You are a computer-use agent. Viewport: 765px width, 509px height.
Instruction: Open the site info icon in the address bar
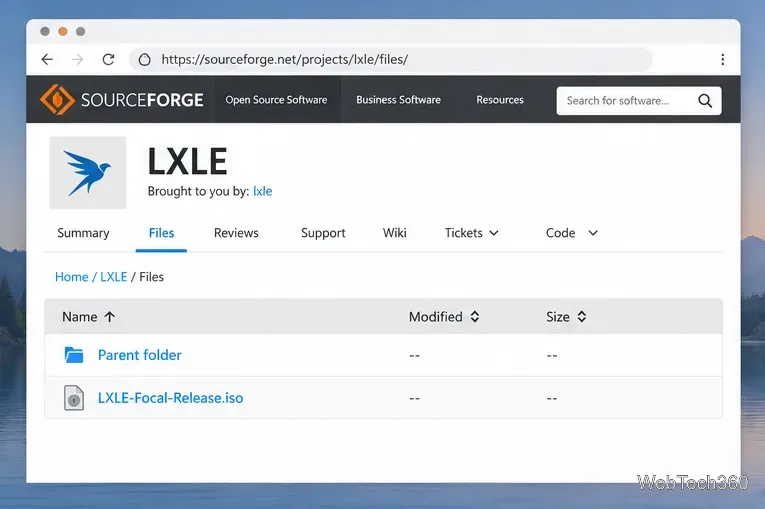144,60
